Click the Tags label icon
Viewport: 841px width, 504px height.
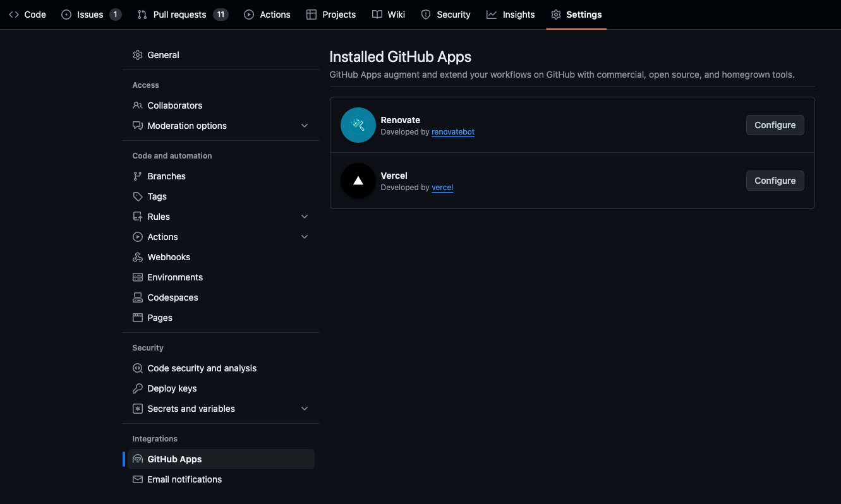coord(138,196)
